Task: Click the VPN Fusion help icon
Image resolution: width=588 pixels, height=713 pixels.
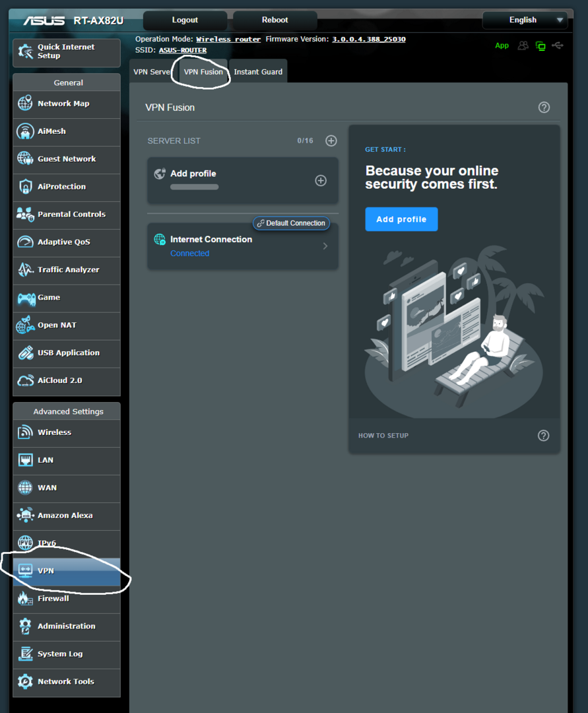Action: point(544,107)
